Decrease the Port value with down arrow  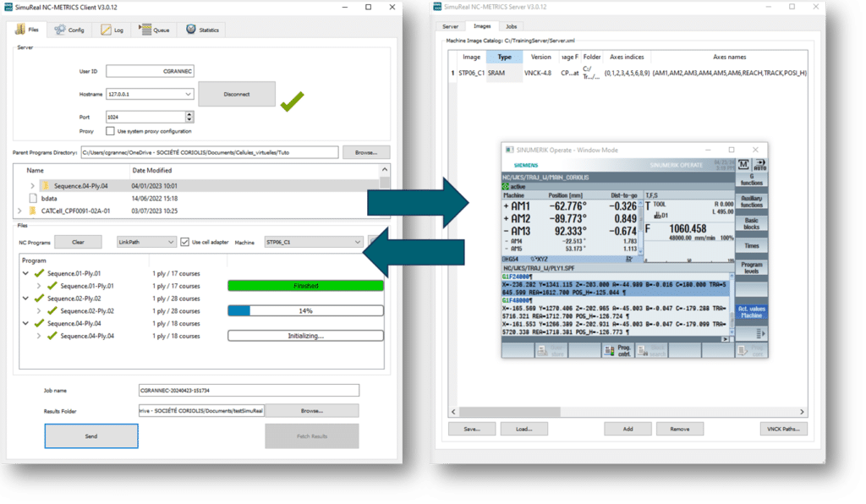(x=189, y=120)
